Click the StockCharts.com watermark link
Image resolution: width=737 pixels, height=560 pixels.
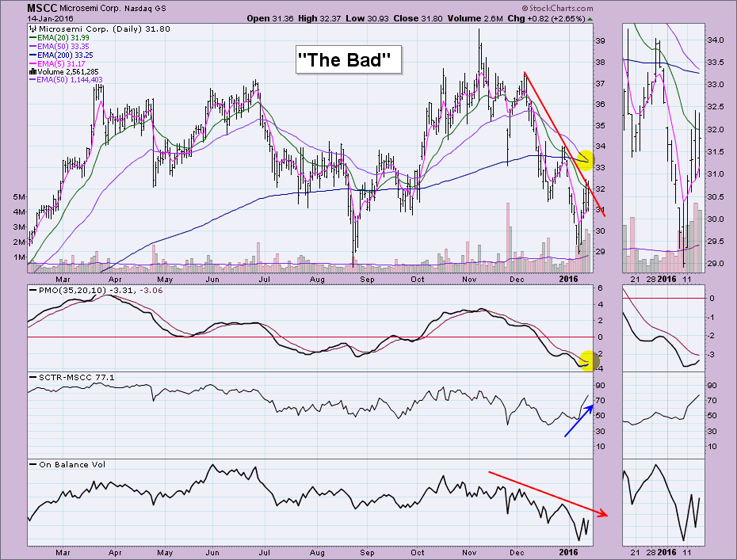(557, 8)
